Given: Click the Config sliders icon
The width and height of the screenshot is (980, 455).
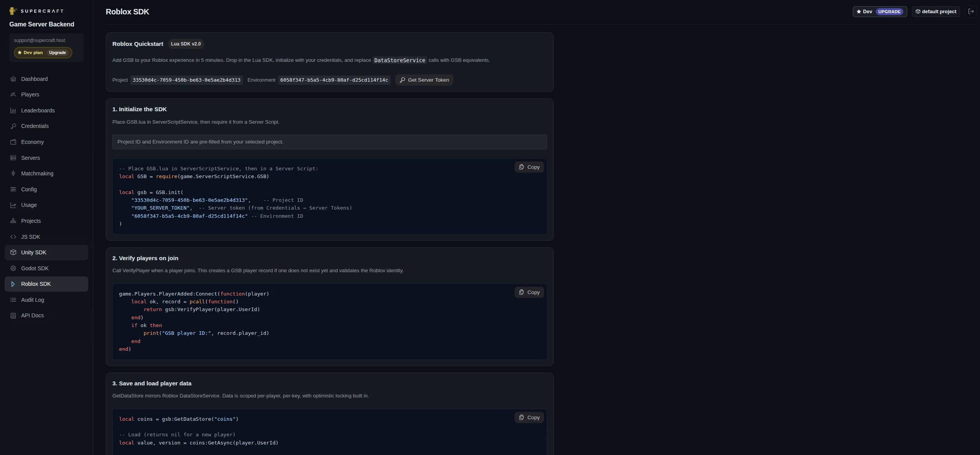Looking at the screenshot, I should click(13, 189).
